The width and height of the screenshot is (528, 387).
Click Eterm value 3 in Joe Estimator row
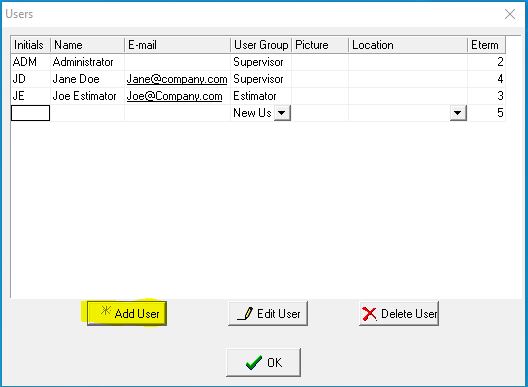[x=487, y=96]
